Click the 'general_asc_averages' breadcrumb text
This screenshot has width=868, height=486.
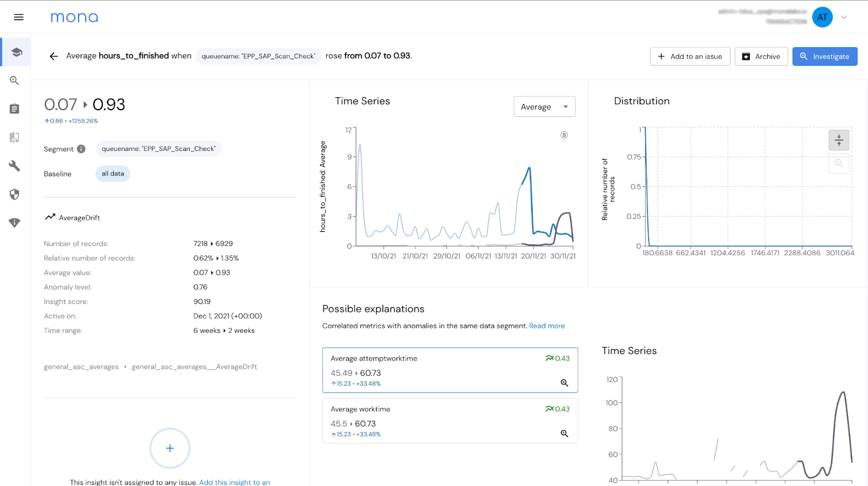click(81, 367)
